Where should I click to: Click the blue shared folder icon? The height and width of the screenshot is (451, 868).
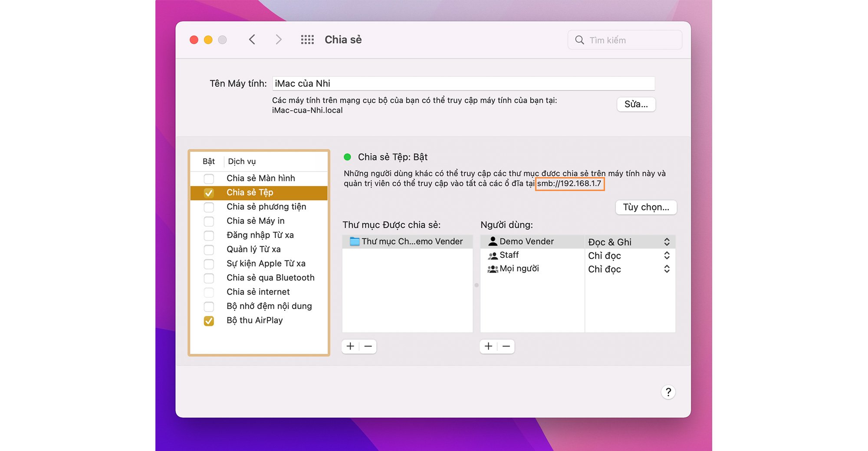pyautogui.click(x=355, y=241)
